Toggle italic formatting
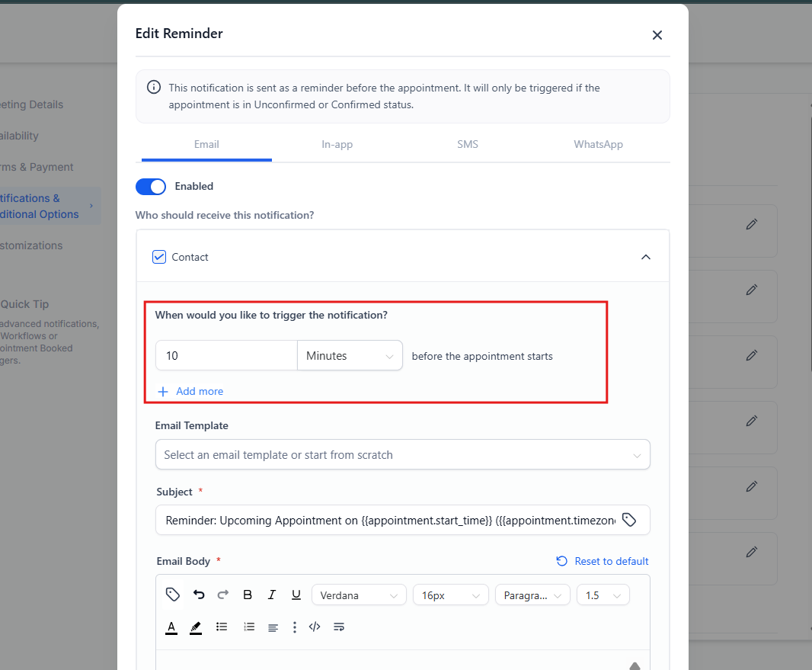This screenshot has height=670, width=812. (x=271, y=595)
